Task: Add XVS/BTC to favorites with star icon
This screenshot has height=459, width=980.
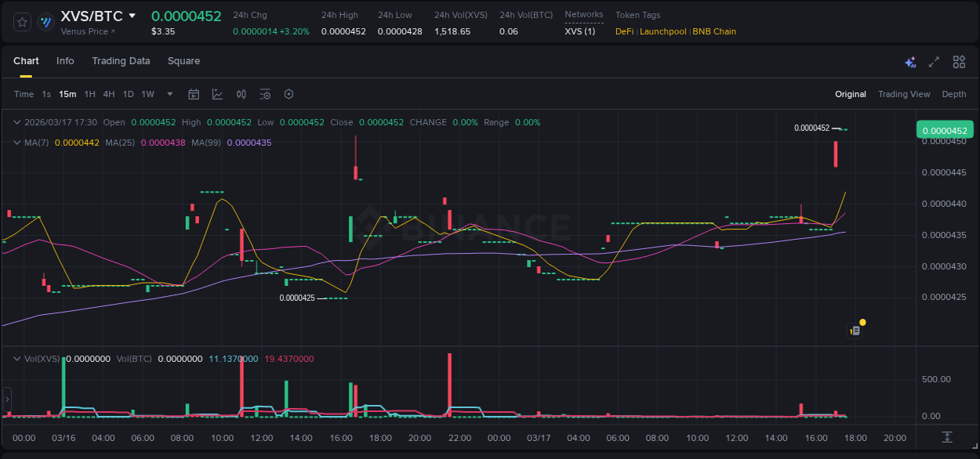Action: (x=23, y=22)
